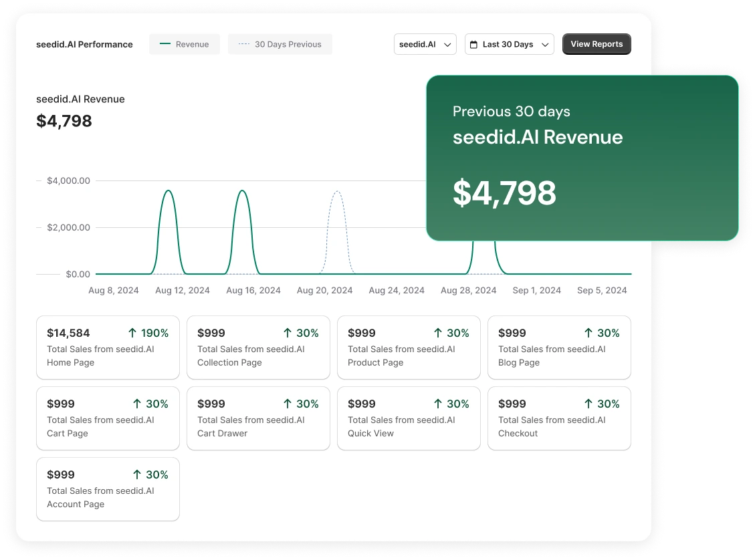This screenshot has height=560, width=755.
Task: Click the up arrow on Account Page card
Action: pyautogui.click(x=137, y=474)
